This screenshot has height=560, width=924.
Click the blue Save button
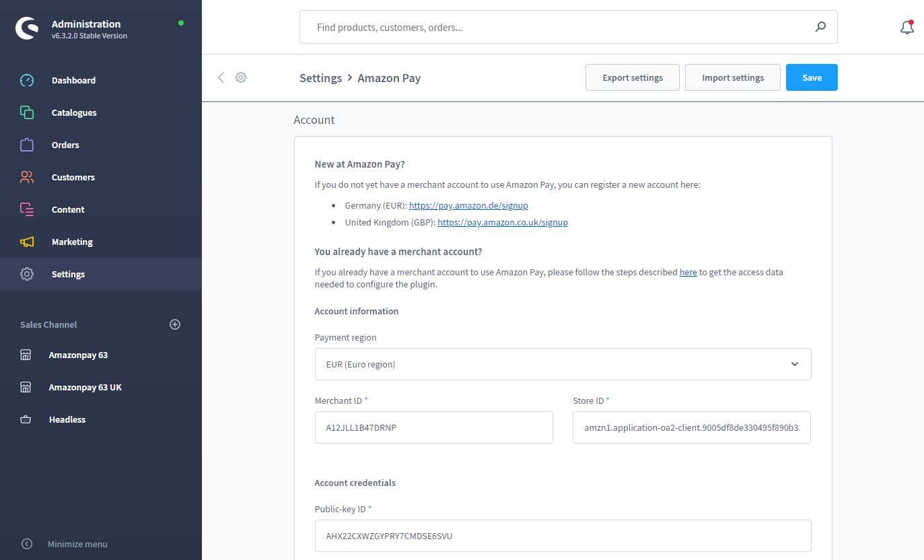[x=812, y=77]
